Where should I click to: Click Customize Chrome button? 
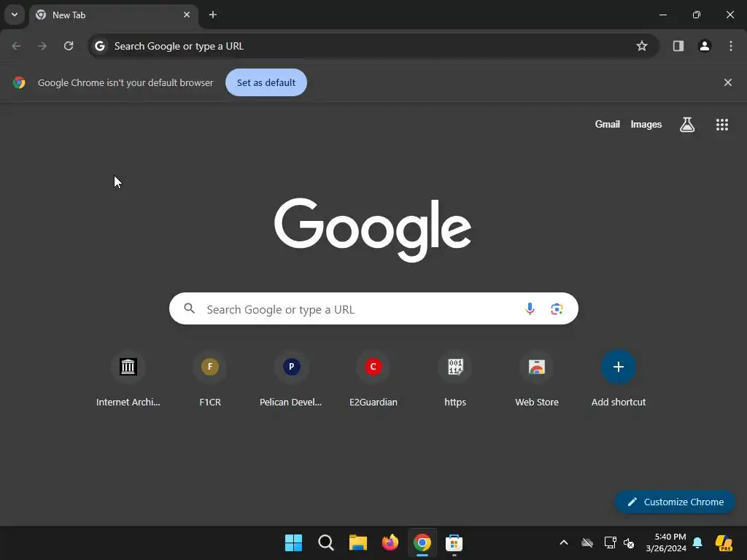tap(675, 502)
